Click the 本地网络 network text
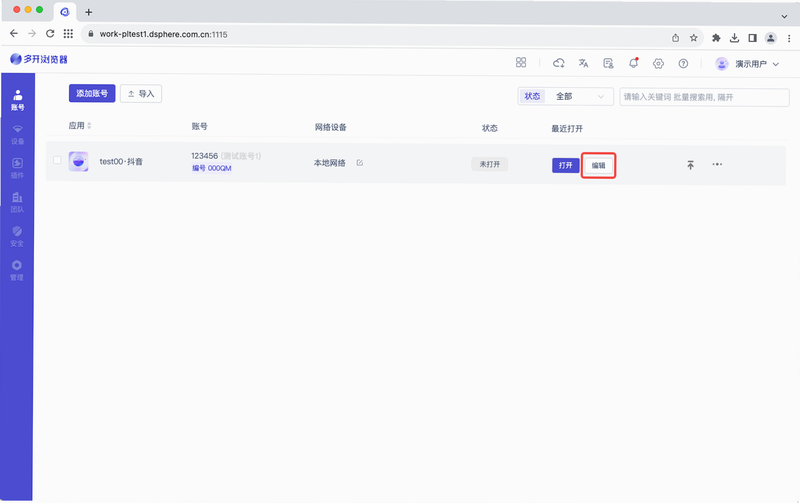 (330, 163)
